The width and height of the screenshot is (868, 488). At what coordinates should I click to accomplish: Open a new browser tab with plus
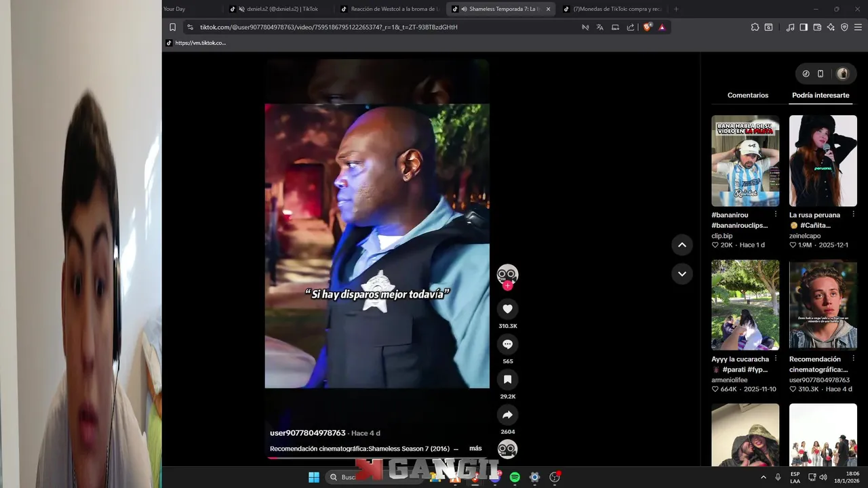tap(676, 9)
